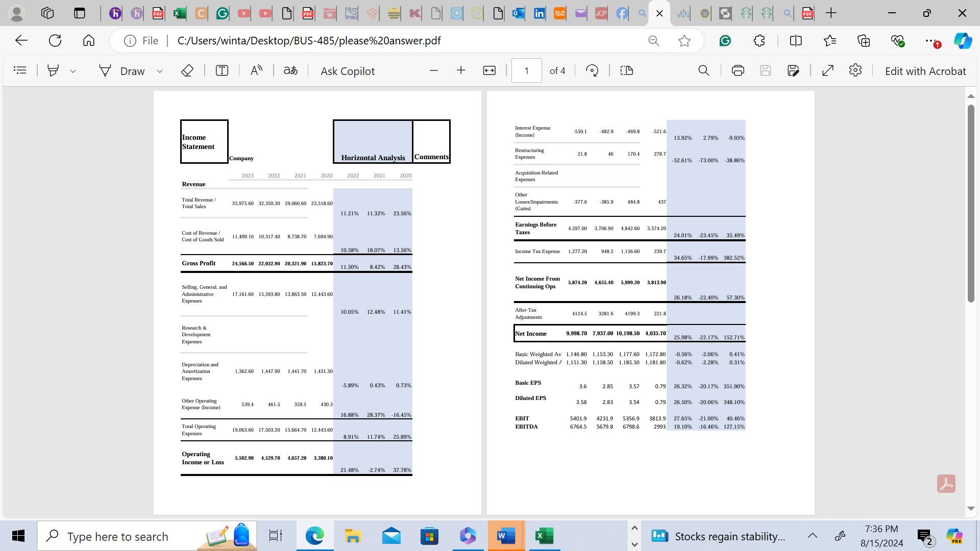The image size is (980, 551).
Task: Rotate the PDF pages
Action: click(x=592, y=71)
